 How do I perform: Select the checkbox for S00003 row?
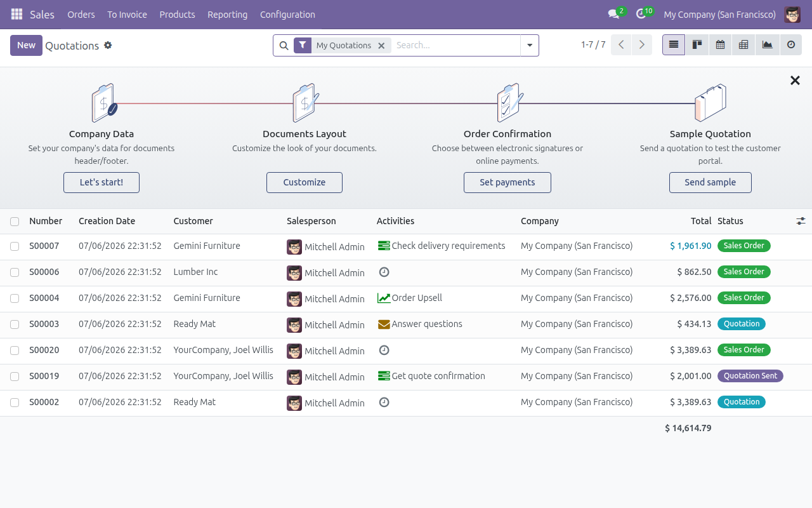click(x=15, y=324)
